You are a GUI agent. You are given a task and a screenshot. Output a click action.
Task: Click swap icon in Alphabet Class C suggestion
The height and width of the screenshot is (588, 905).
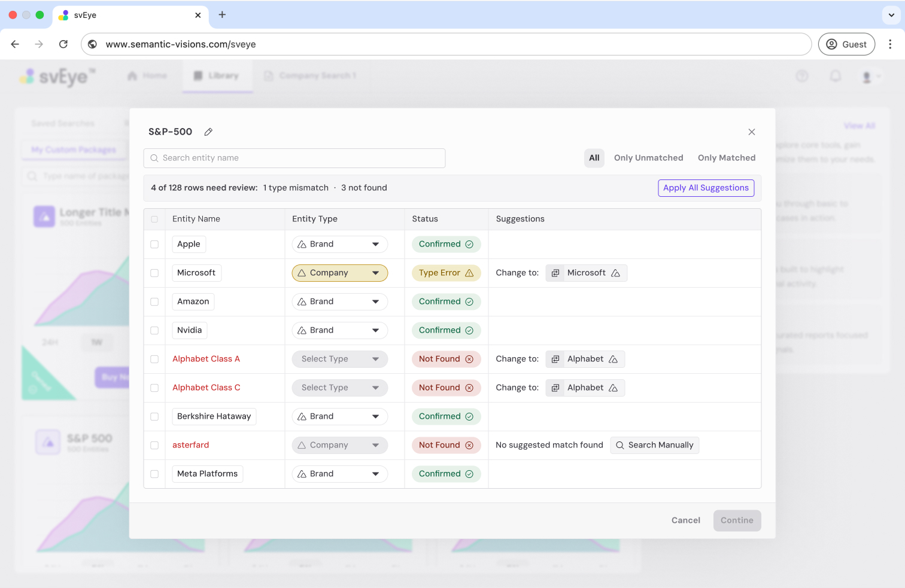pyautogui.click(x=555, y=388)
